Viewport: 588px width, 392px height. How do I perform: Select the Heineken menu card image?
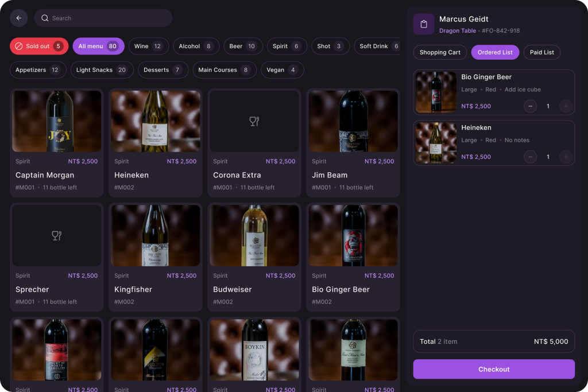coord(156,121)
